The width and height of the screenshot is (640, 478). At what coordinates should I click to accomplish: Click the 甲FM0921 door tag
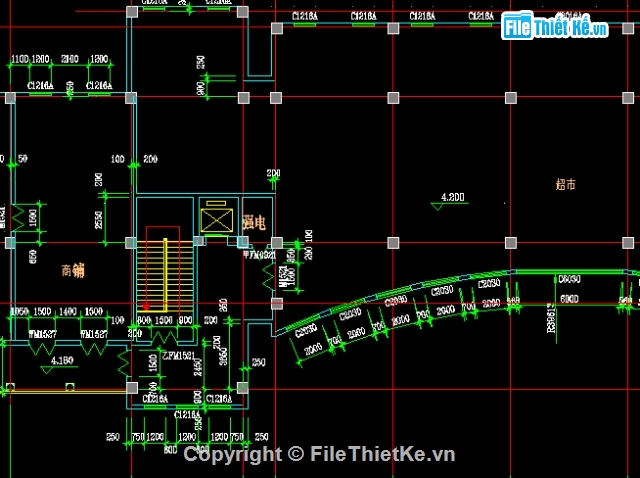click(260, 255)
